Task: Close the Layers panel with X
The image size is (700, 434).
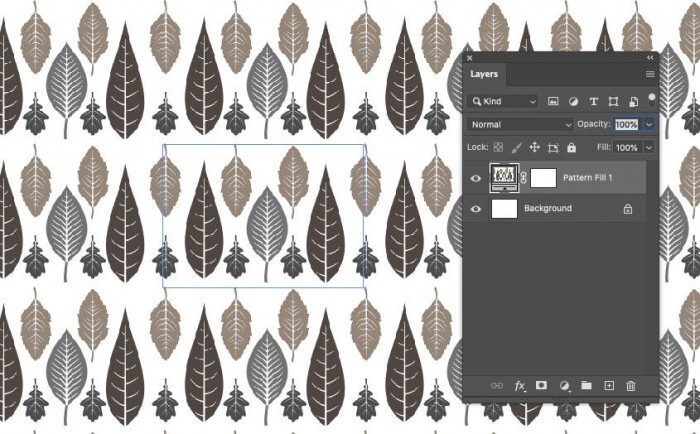Action: click(470, 58)
